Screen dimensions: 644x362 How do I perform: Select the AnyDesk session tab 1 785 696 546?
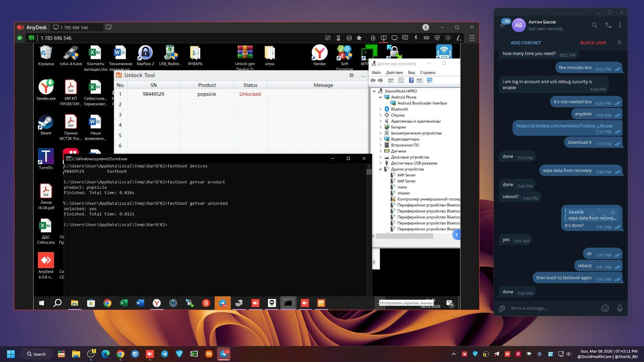[77, 27]
